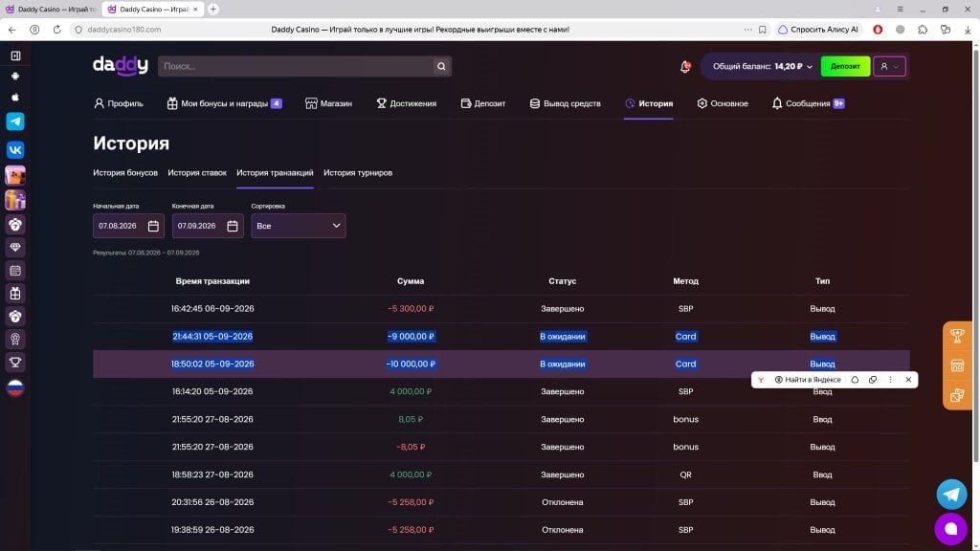
Task: Open the end date calendar picker
Action: tap(233, 226)
